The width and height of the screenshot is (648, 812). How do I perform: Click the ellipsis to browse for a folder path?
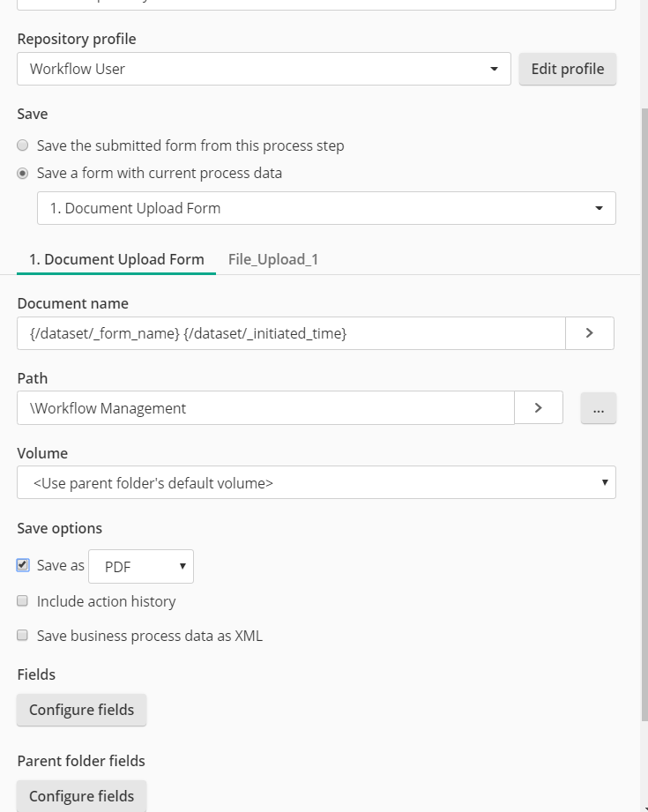(x=598, y=407)
